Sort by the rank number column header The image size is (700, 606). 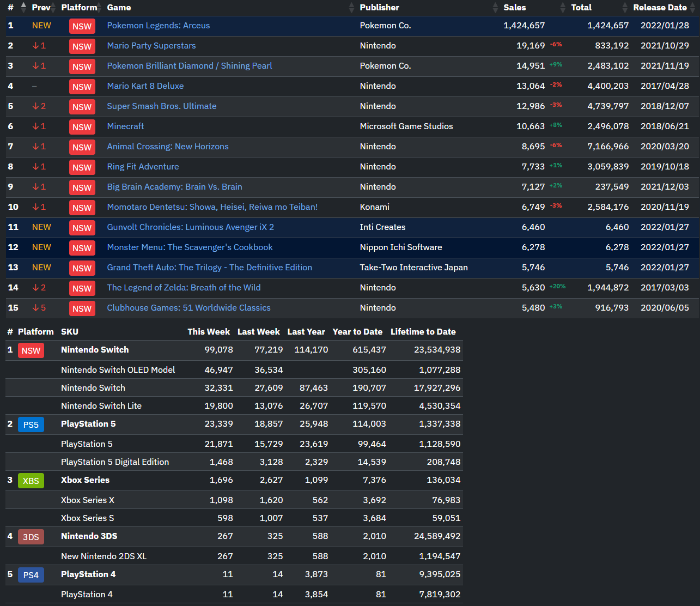(10, 8)
